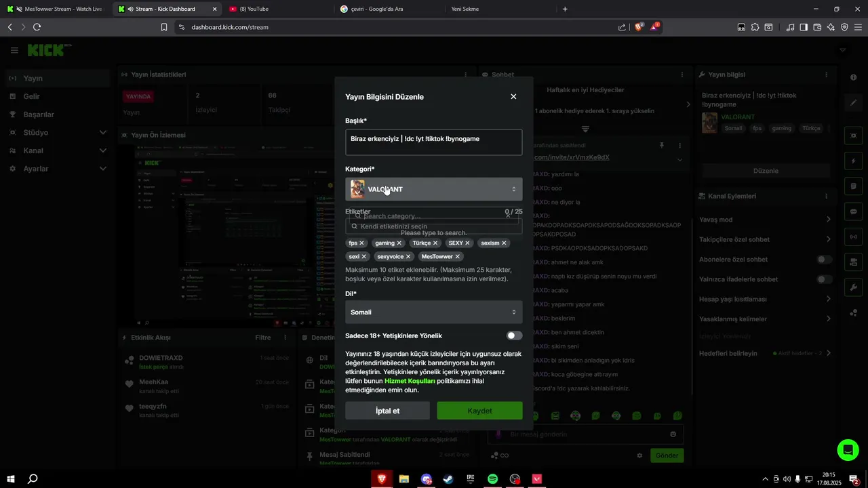868x488 pixels.
Task: Open chat settings gear icon
Action: [639, 455]
